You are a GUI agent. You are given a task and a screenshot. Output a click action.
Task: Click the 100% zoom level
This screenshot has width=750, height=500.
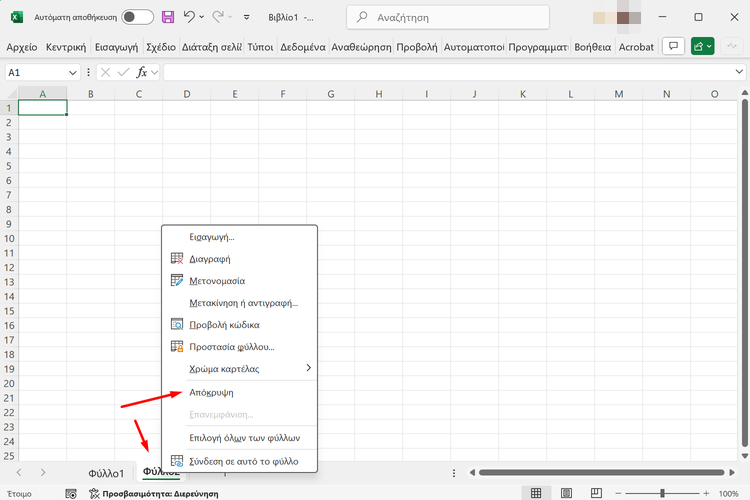tap(728, 493)
